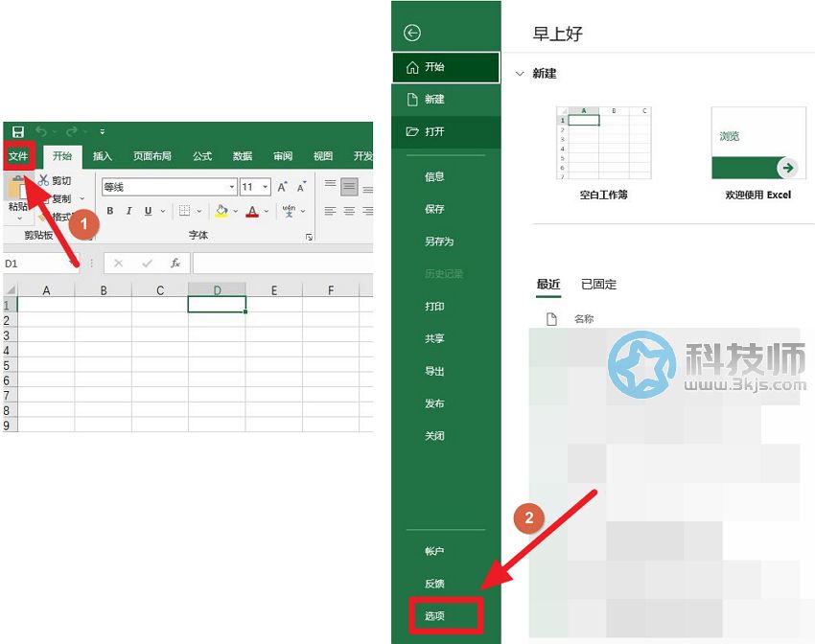Click the formula bar Cancel X icon
Image resolution: width=815 pixels, height=644 pixels.
pos(119,264)
